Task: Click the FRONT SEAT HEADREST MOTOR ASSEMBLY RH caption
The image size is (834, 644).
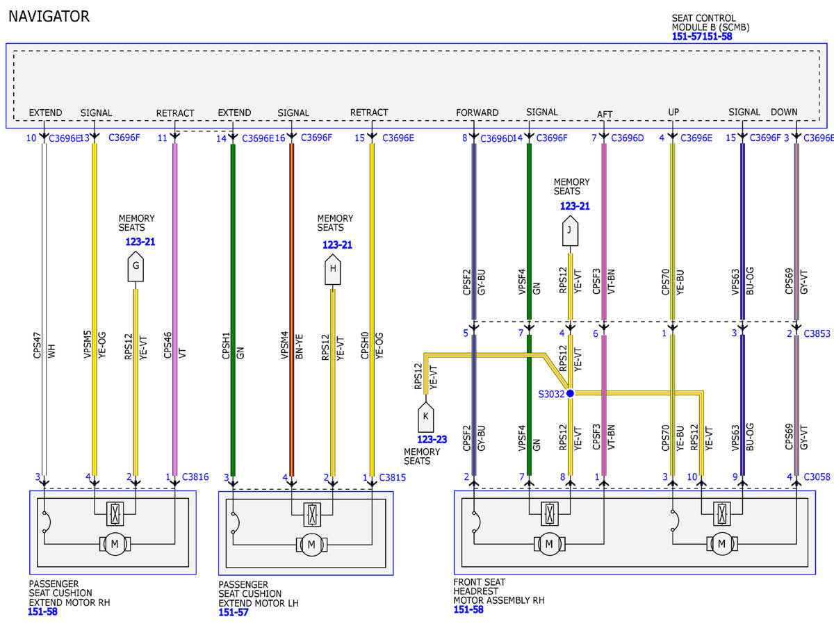Action: pos(499,591)
